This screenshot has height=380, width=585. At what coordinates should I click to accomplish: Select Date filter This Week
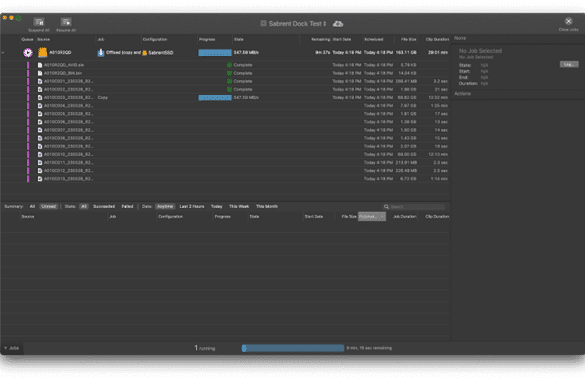[239, 206]
